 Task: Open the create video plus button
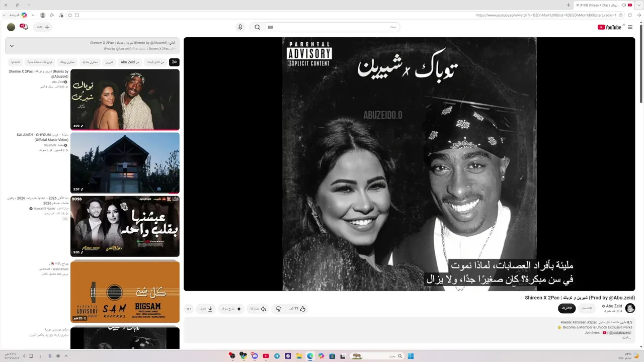coord(43,27)
